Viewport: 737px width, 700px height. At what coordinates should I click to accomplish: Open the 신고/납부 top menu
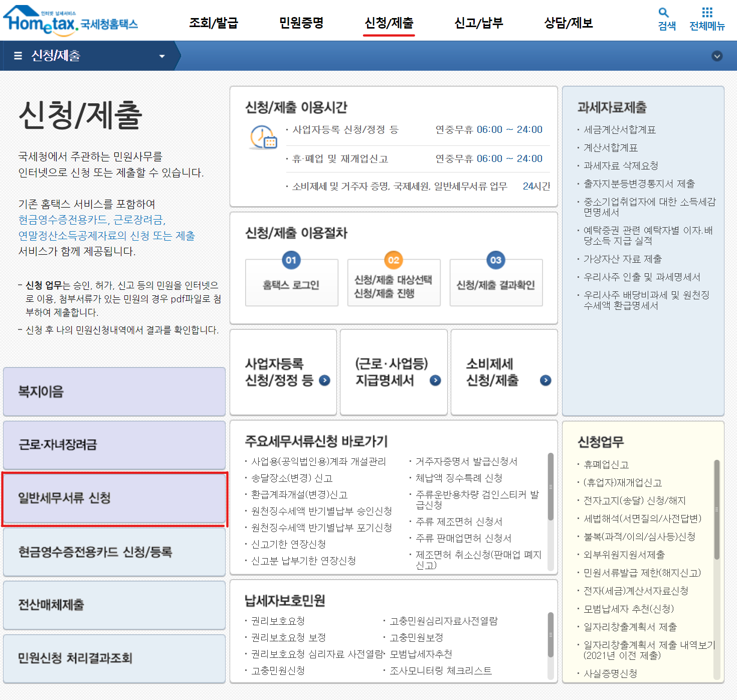pyautogui.click(x=478, y=23)
